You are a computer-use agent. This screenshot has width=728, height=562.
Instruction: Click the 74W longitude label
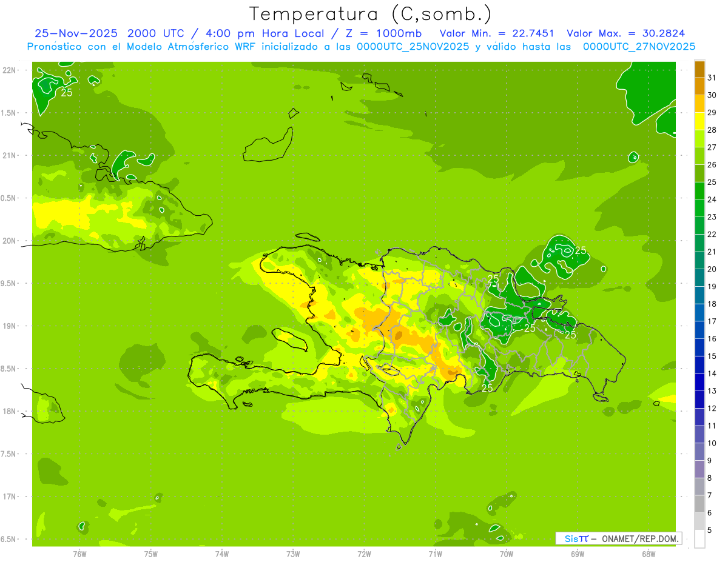pyautogui.click(x=222, y=554)
